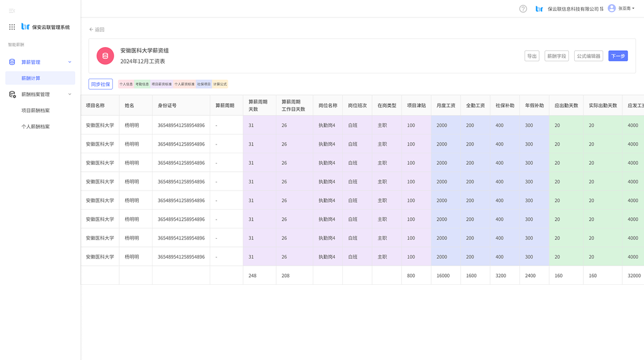Click the 下一步 button
The height and width of the screenshot is (360, 644).
[618, 56]
